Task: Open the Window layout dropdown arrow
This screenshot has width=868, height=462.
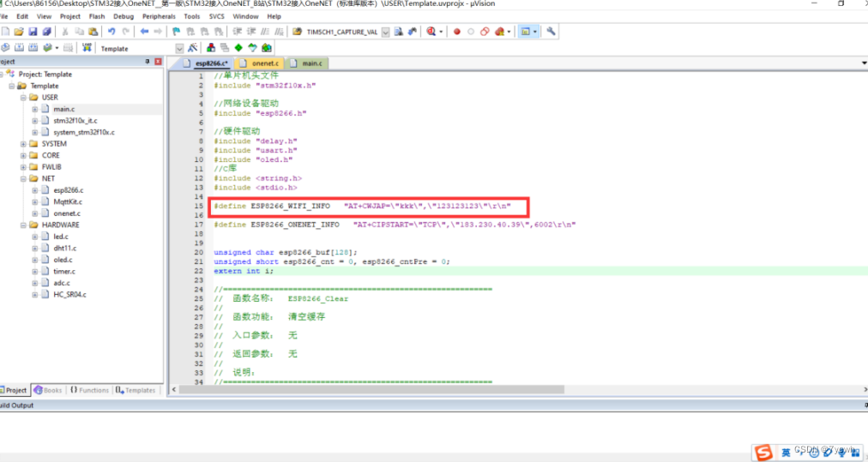Action: [x=534, y=32]
